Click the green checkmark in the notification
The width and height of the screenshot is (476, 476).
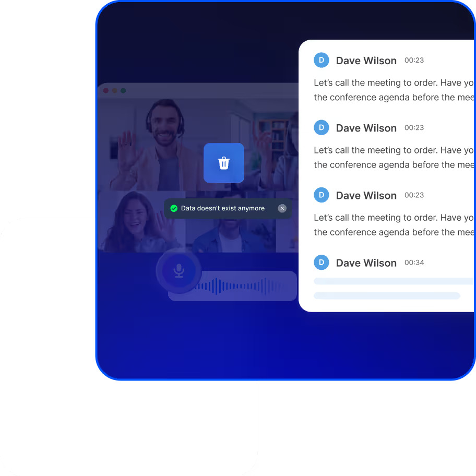click(174, 208)
